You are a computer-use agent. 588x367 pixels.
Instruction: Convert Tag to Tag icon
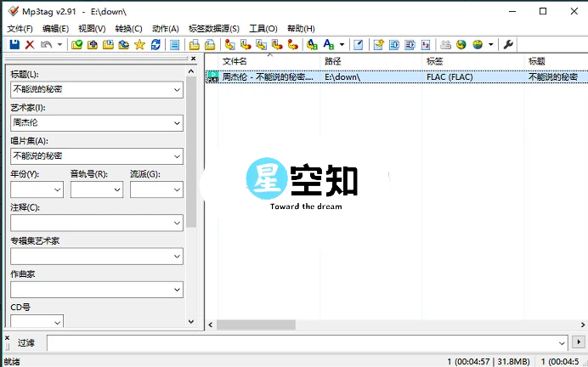(x=292, y=45)
